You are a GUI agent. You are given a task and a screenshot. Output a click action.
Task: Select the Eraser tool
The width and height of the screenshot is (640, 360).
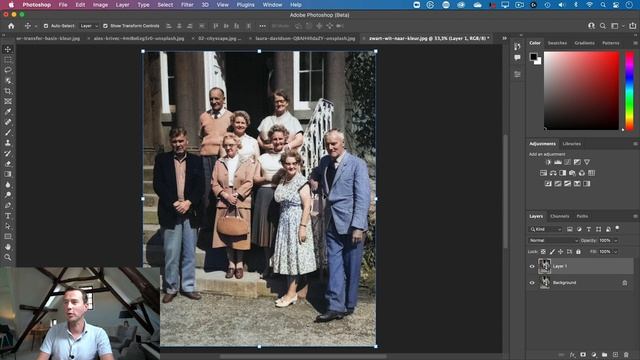pyautogui.click(x=8, y=164)
